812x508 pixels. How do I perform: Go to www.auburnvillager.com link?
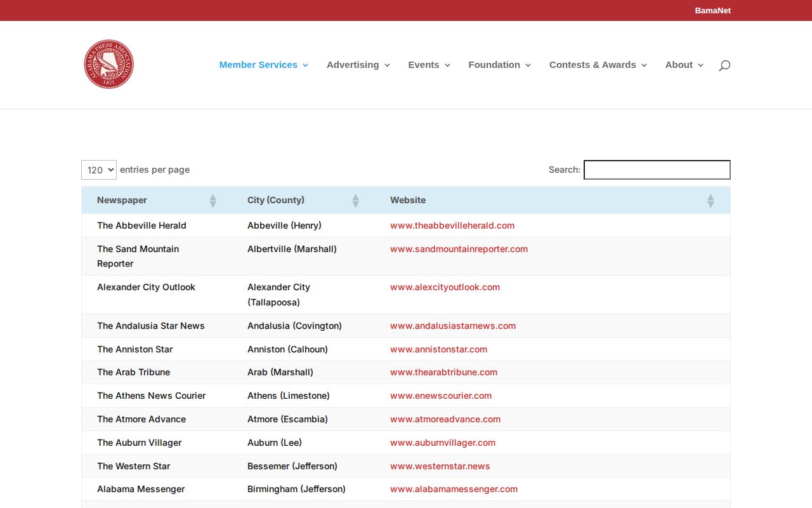pos(443,443)
